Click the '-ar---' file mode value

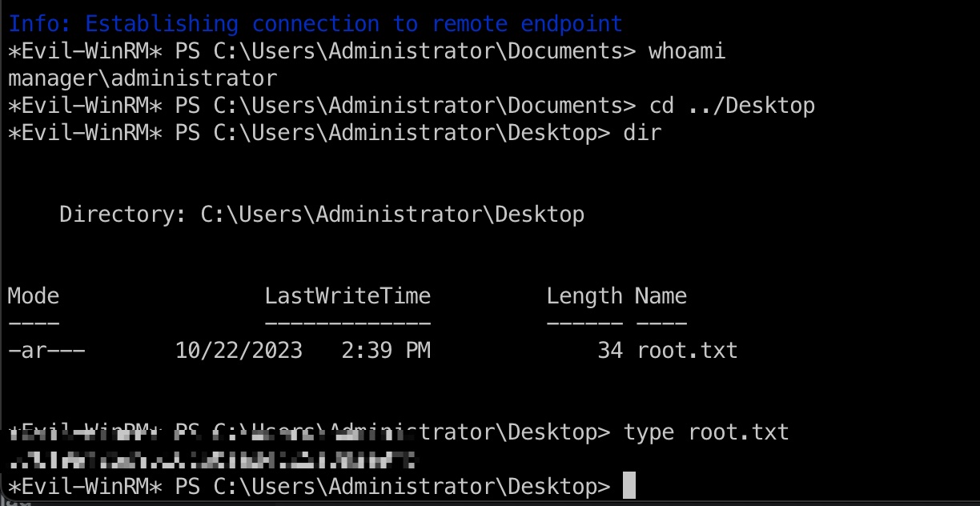pyautogui.click(x=46, y=351)
